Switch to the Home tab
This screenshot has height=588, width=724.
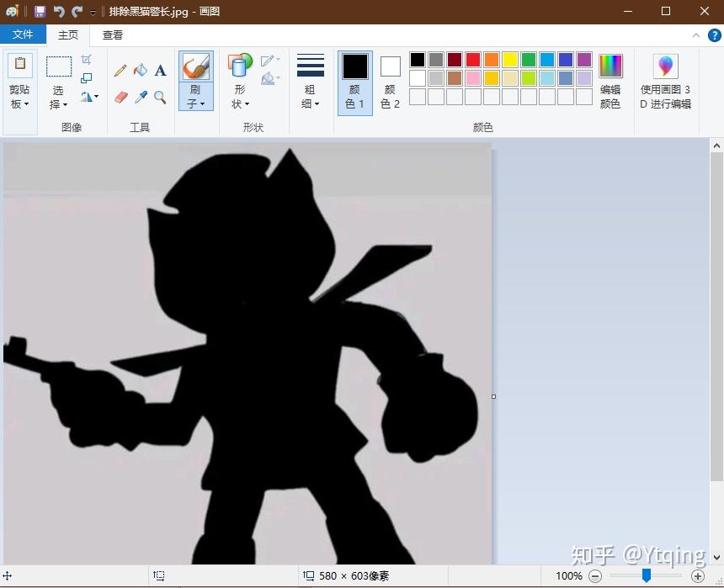coord(68,35)
